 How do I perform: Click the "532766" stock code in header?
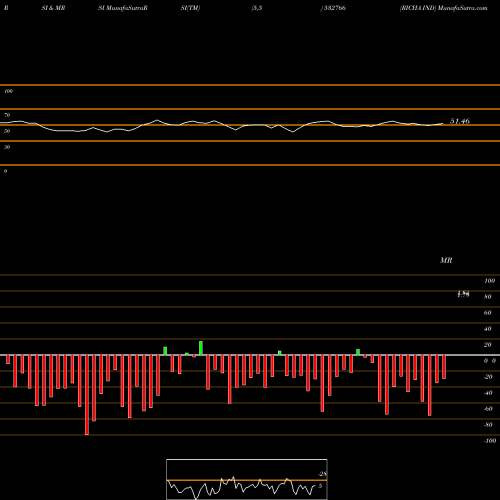pos(334,8)
